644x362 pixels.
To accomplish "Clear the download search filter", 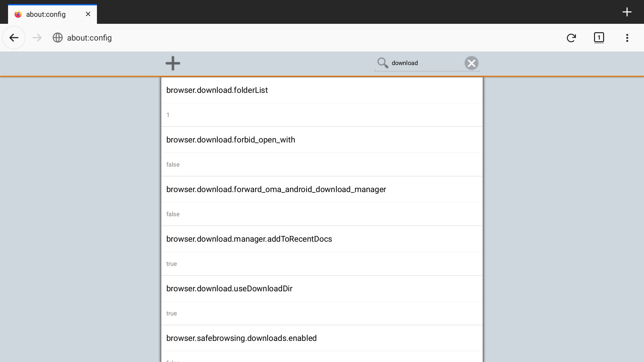I will (x=471, y=63).
